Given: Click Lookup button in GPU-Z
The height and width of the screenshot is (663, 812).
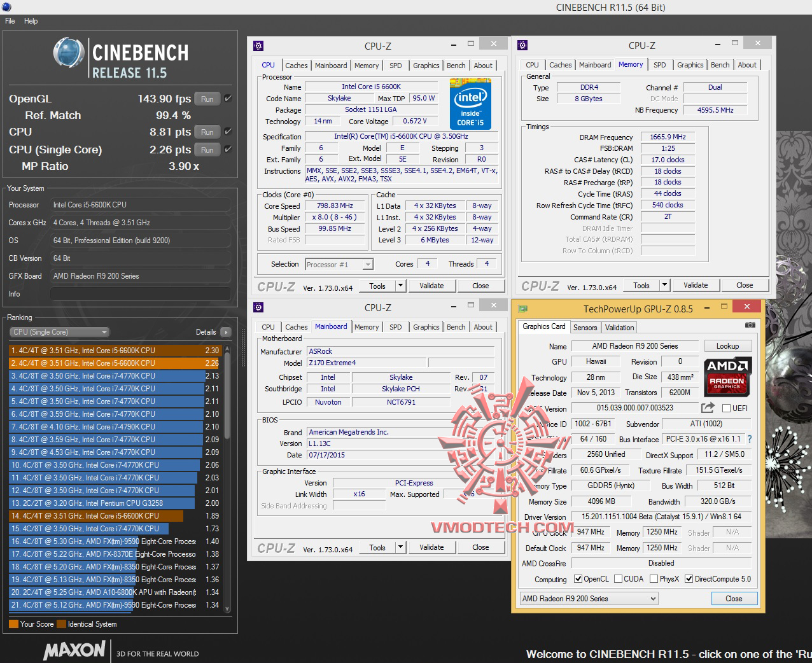Looking at the screenshot, I should tap(727, 346).
